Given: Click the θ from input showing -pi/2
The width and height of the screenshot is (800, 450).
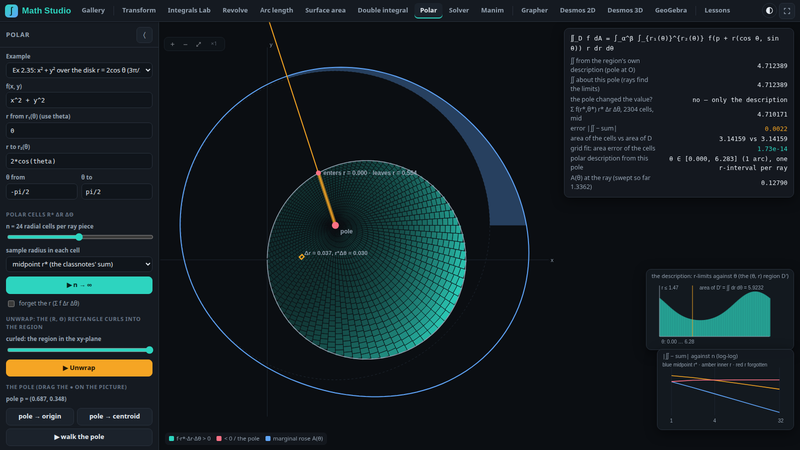Looking at the screenshot, I should point(41,192).
